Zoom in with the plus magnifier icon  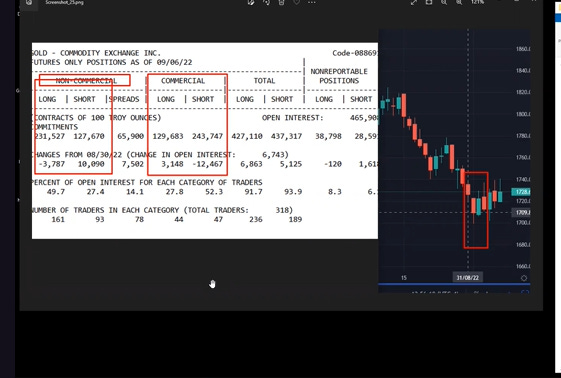click(x=459, y=2)
